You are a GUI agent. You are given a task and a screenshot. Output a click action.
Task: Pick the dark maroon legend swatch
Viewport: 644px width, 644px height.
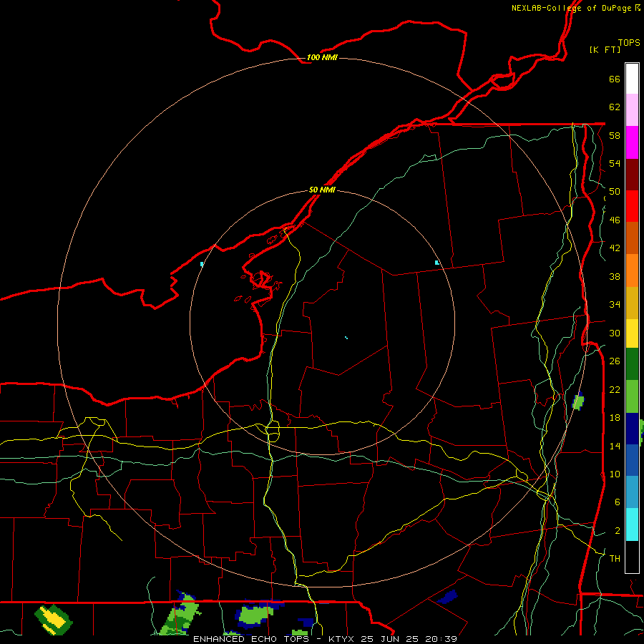tap(632, 175)
